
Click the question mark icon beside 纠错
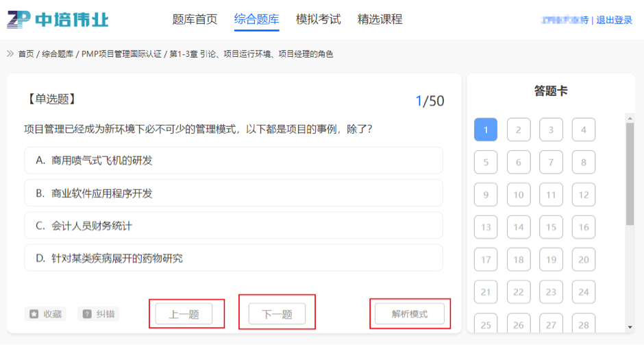click(87, 314)
